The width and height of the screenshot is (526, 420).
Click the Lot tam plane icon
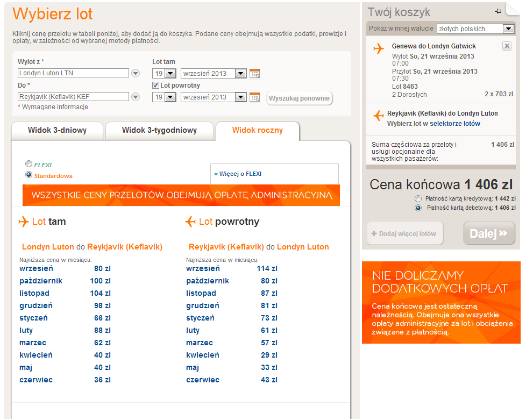(x=24, y=222)
